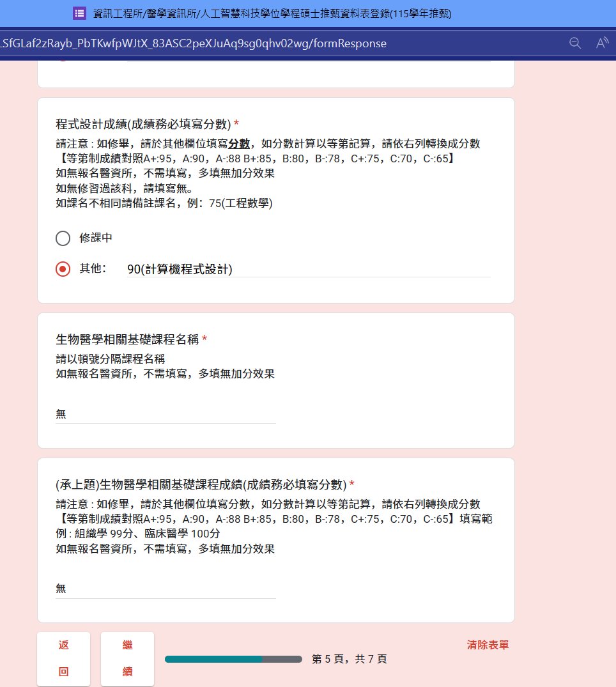Select the 修課中 radio option
The image size is (616, 687).
63,238
